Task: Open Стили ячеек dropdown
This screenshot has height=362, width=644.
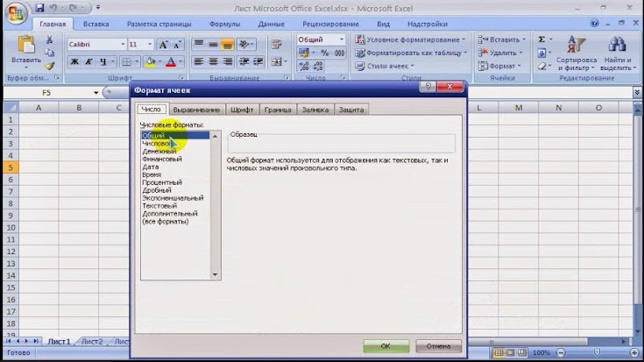Action: click(x=385, y=66)
